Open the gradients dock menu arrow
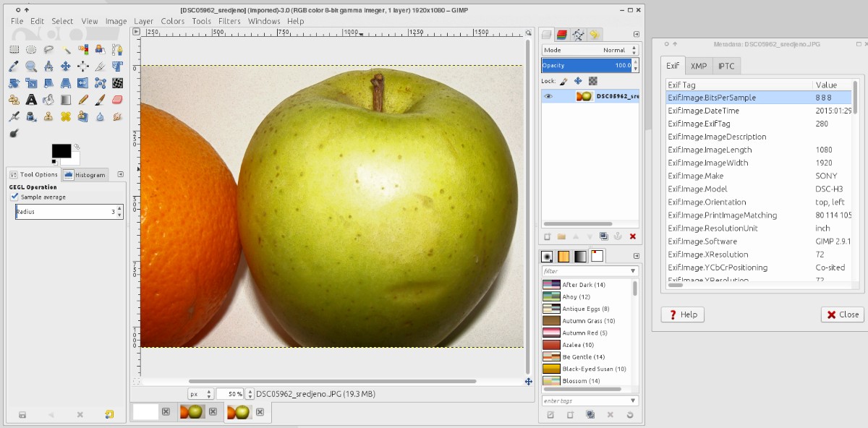868x428 pixels. click(x=636, y=256)
